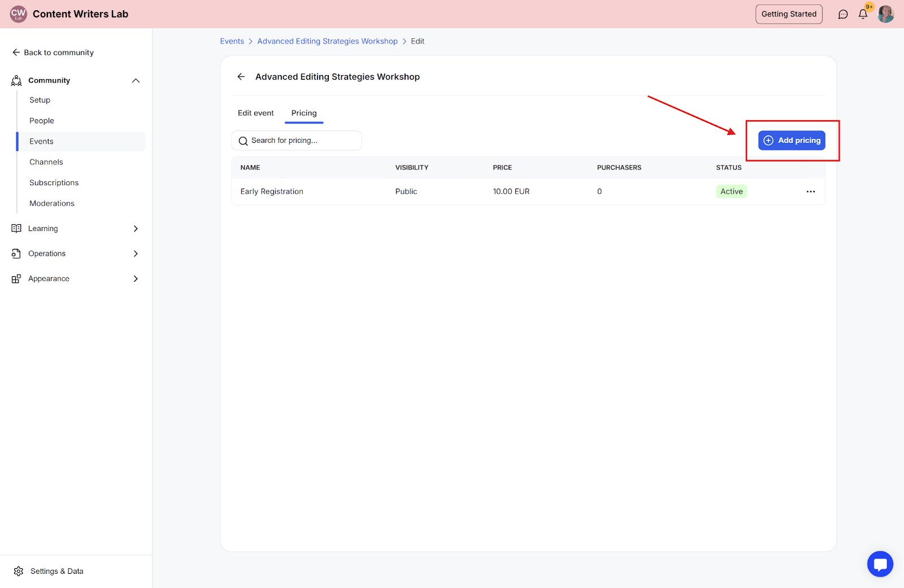Click the Back to community arrow
This screenshot has width=904, height=588.
point(16,53)
